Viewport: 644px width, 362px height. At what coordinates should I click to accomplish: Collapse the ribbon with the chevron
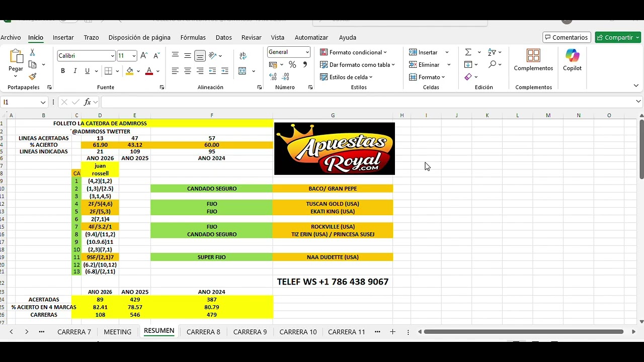636,86
